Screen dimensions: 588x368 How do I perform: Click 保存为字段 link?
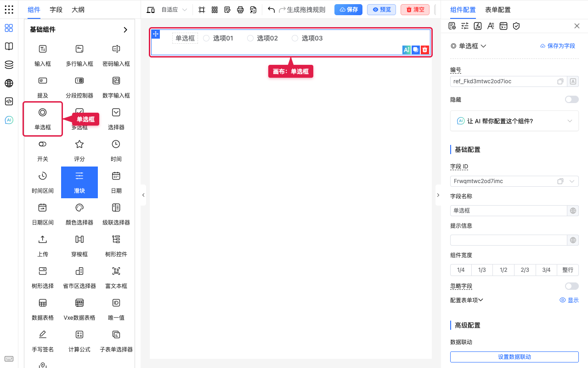coord(557,46)
